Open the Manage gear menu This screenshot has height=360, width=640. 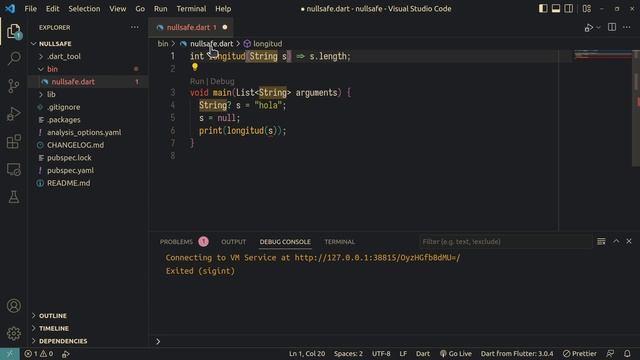tap(13, 333)
